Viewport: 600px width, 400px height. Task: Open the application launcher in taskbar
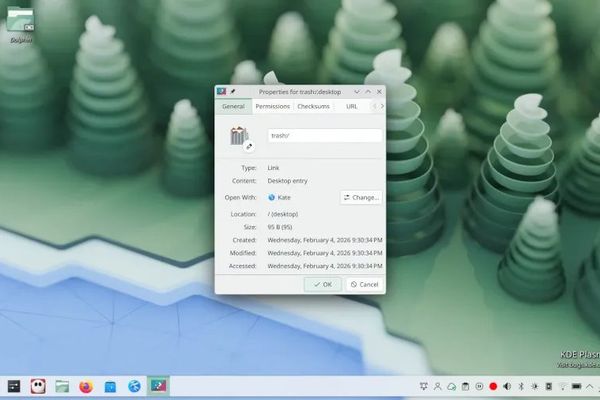coord(14,386)
